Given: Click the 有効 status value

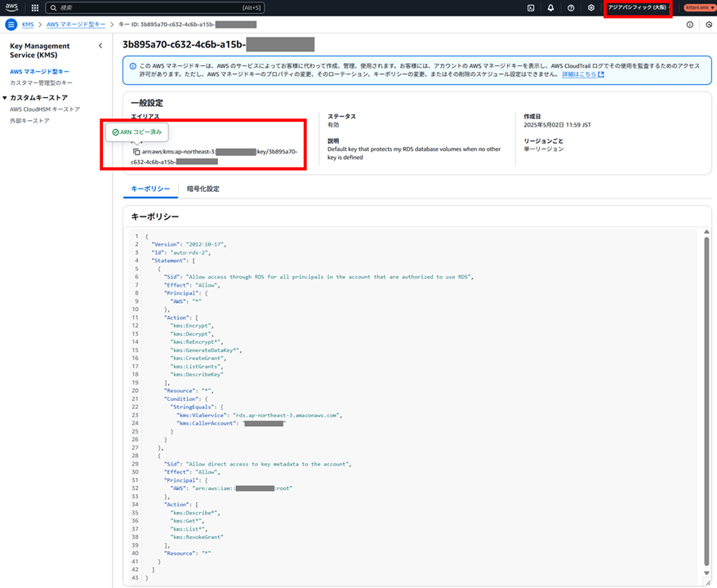Looking at the screenshot, I should tap(333, 125).
